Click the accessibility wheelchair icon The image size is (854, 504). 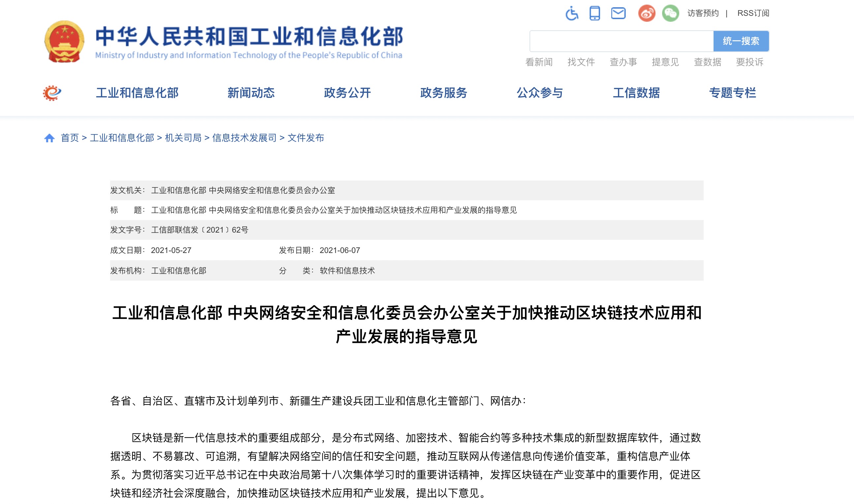pos(572,13)
